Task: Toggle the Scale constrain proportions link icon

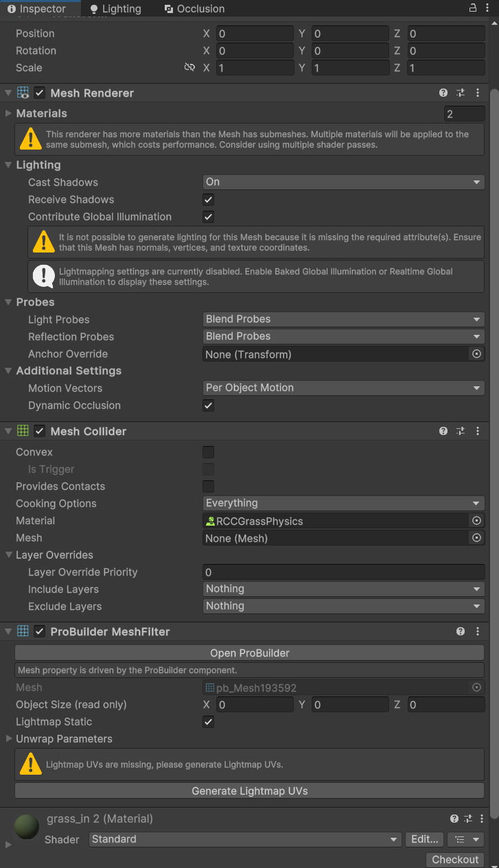Action: [189, 68]
